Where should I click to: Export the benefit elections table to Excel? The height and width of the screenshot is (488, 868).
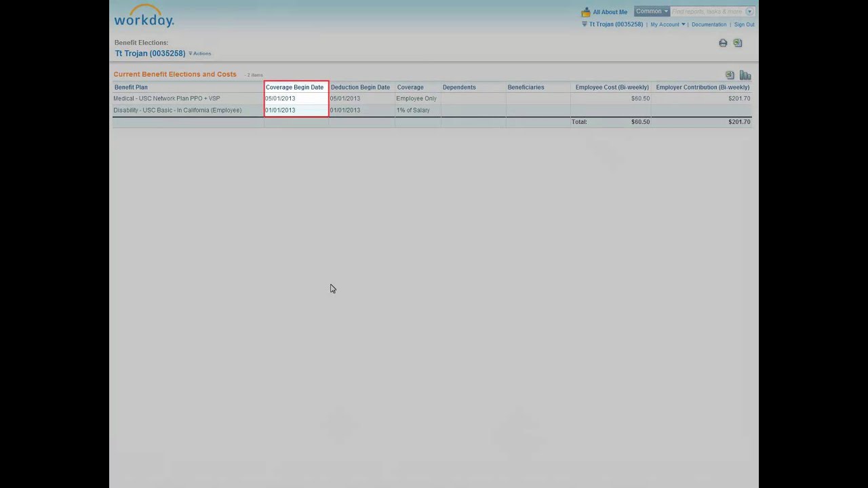click(x=730, y=75)
